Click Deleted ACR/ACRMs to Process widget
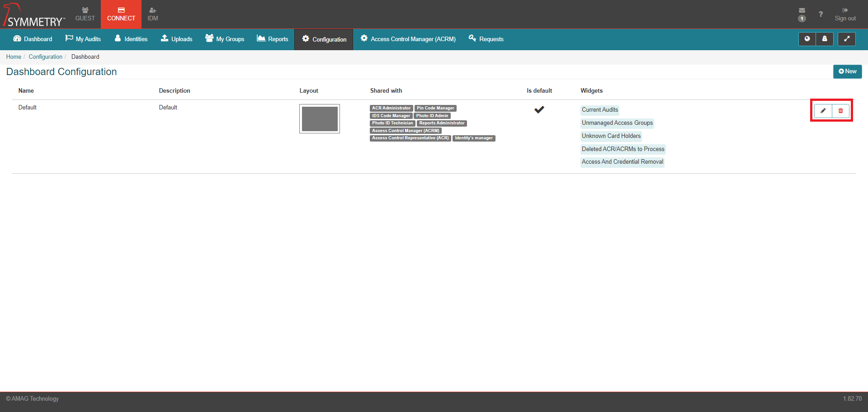The width and height of the screenshot is (868, 412). click(623, 149)
